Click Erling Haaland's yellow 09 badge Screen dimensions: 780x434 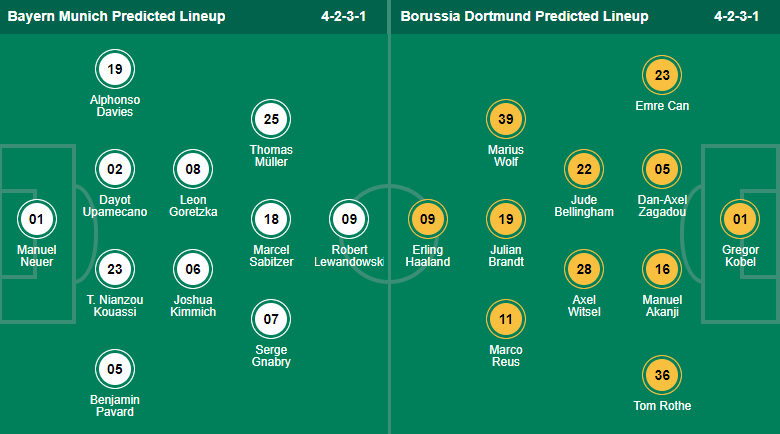point(428,219)
